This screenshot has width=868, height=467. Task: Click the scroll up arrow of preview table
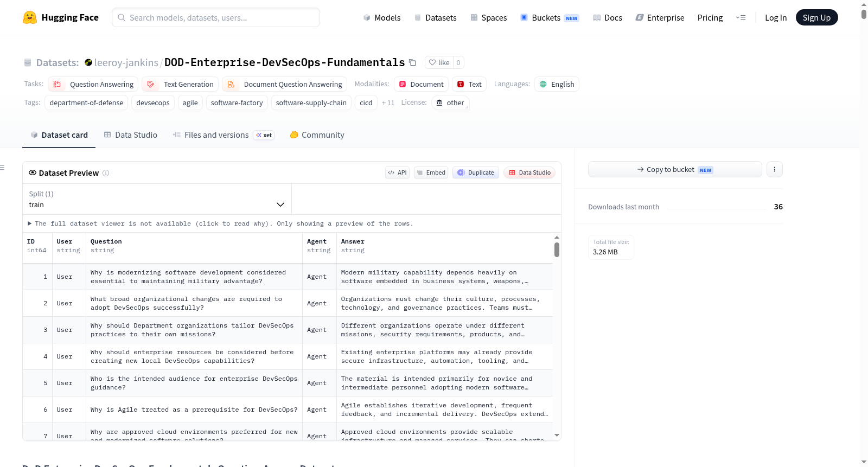pyautogui.click(x=557, y=238)
